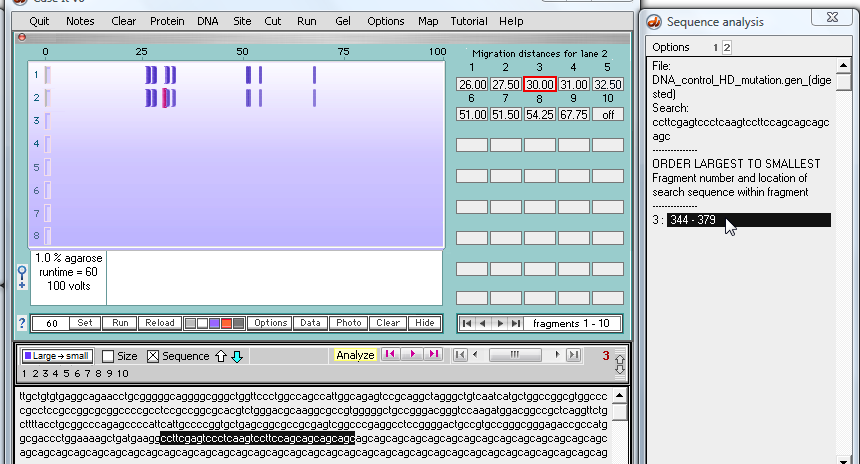Screen dimensions: 860x464
Task: Uncheck the Sequence checkbox
Action: 153,356
